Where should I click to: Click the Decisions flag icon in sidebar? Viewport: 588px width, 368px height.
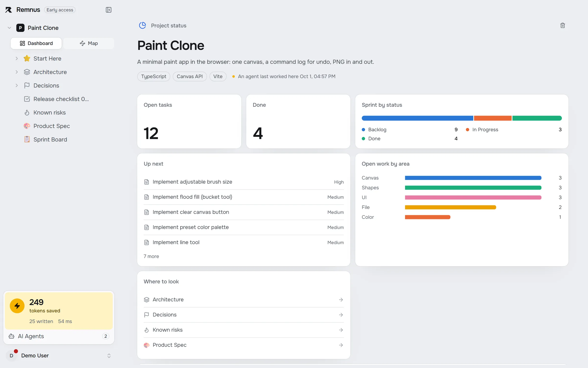pos(27,85)
